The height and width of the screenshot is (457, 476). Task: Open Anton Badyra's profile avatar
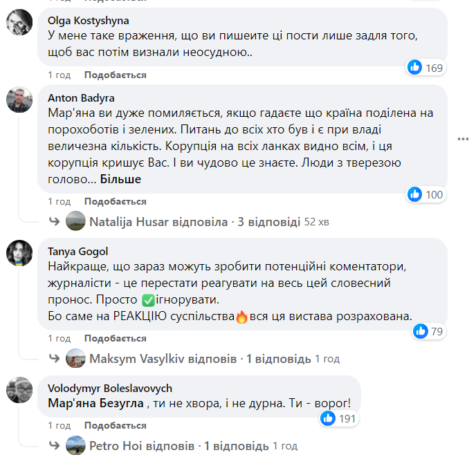click(x=19, y=100)
